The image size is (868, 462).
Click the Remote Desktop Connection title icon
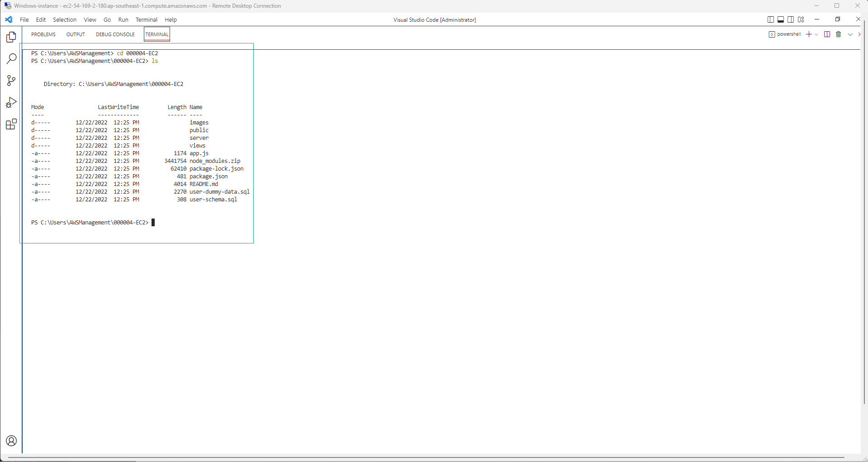8,6
